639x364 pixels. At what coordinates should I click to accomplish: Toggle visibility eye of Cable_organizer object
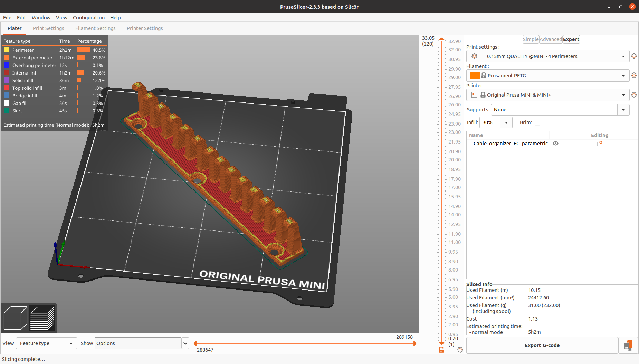pyautogui.click(x=555, y=144)
